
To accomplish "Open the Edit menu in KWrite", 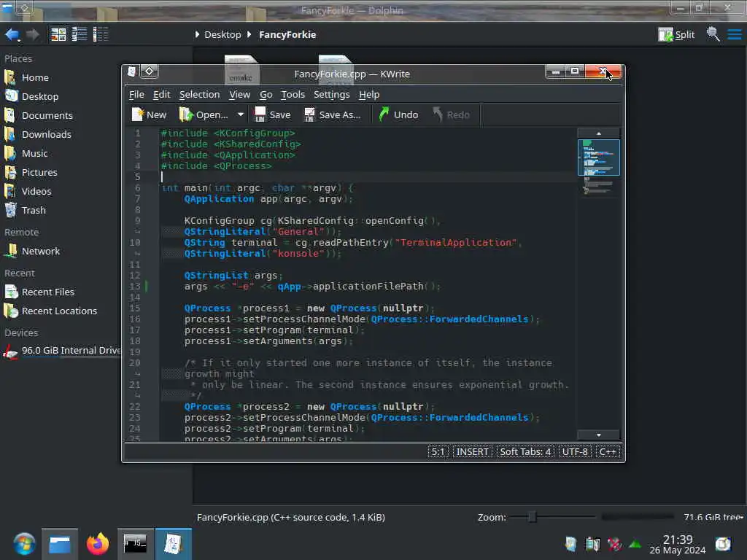I will click(161, 94).
